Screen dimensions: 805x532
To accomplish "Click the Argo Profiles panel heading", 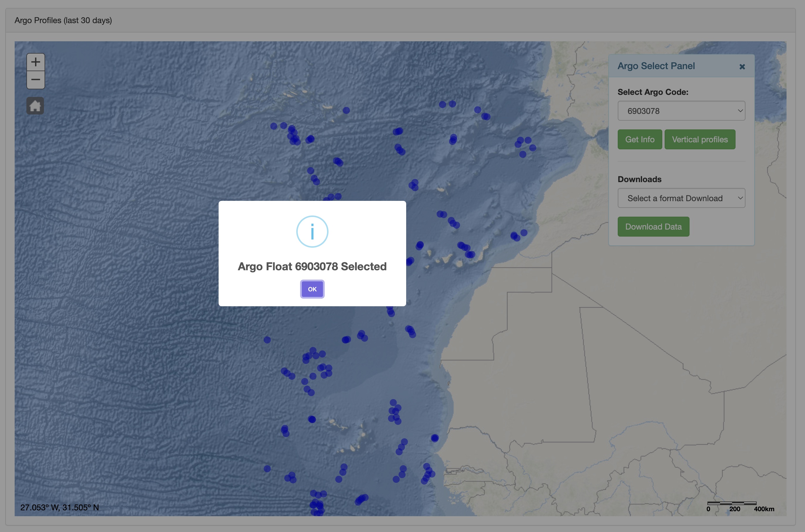I will tap(63, 20).
